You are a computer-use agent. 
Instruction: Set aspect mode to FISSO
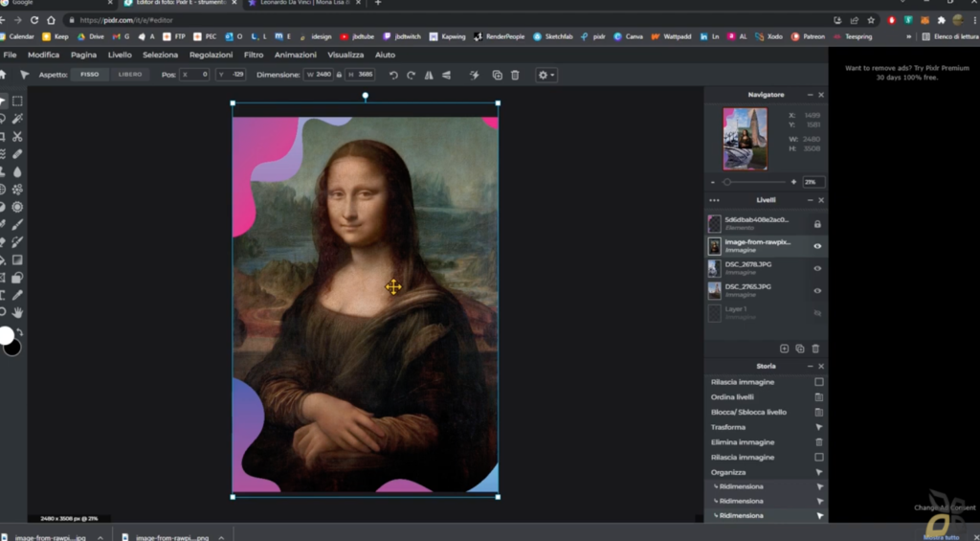[x=89, y=75]
